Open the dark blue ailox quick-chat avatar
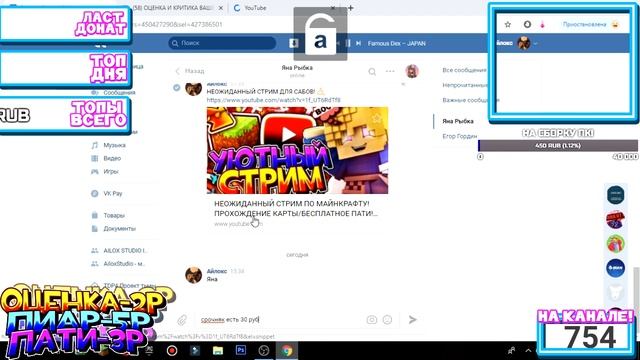Screen dimensions: 640x360 (x=616, y=268)
